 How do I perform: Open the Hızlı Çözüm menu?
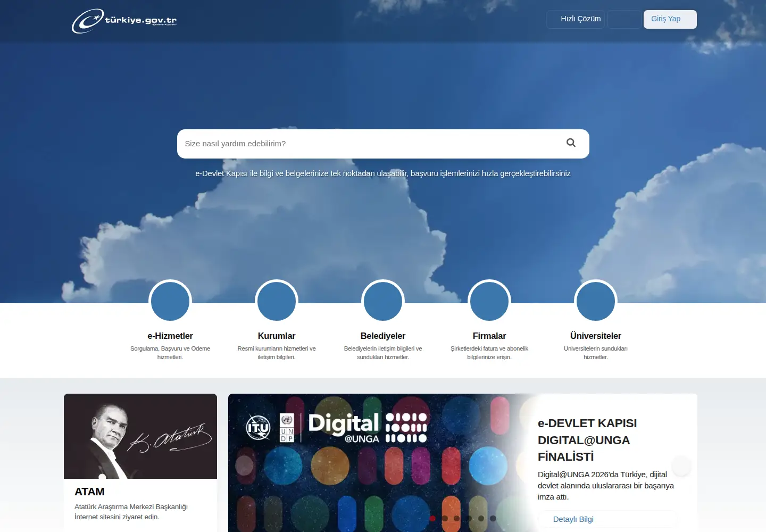(x=576, y=19)
